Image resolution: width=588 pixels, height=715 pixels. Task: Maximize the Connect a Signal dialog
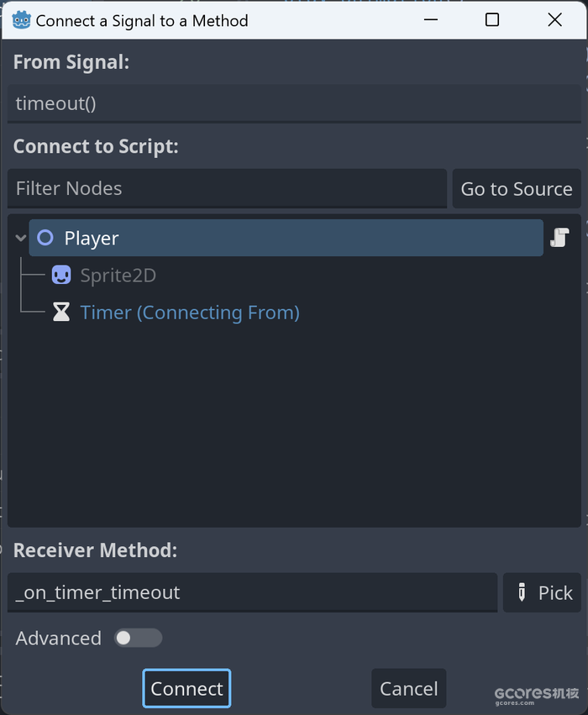coord(492,19)
